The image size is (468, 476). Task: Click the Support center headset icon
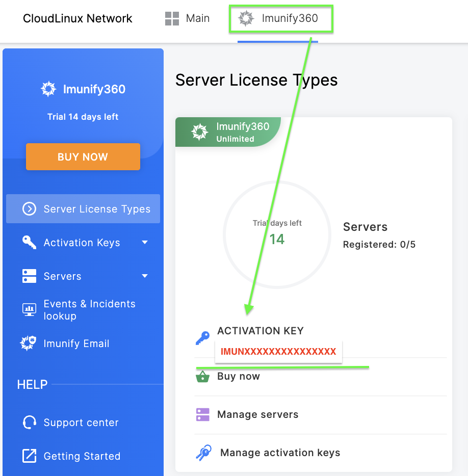30,422
